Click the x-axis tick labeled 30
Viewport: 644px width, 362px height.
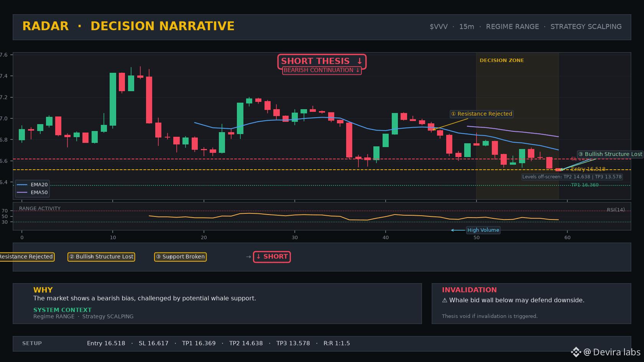294,238
